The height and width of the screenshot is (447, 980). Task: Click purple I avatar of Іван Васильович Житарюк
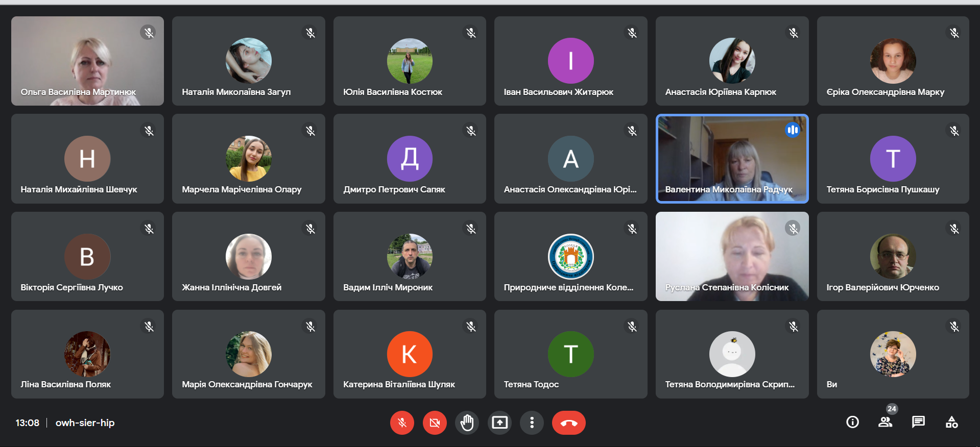click(x=570, y=61)
